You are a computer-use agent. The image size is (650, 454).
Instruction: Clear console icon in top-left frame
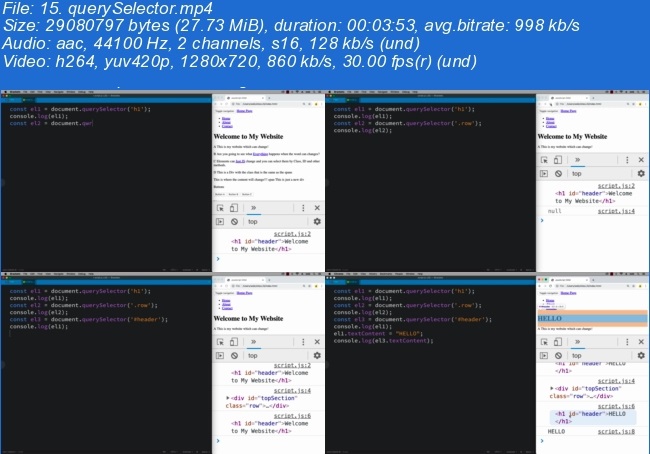[x=234, y=221]
